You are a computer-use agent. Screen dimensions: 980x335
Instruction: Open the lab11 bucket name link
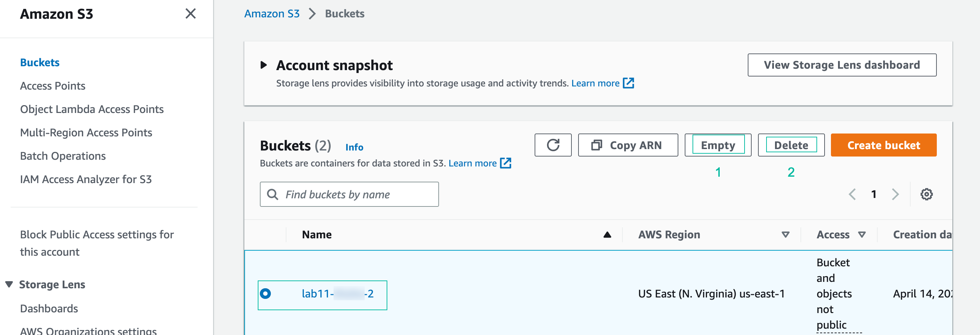coord(337,294)
